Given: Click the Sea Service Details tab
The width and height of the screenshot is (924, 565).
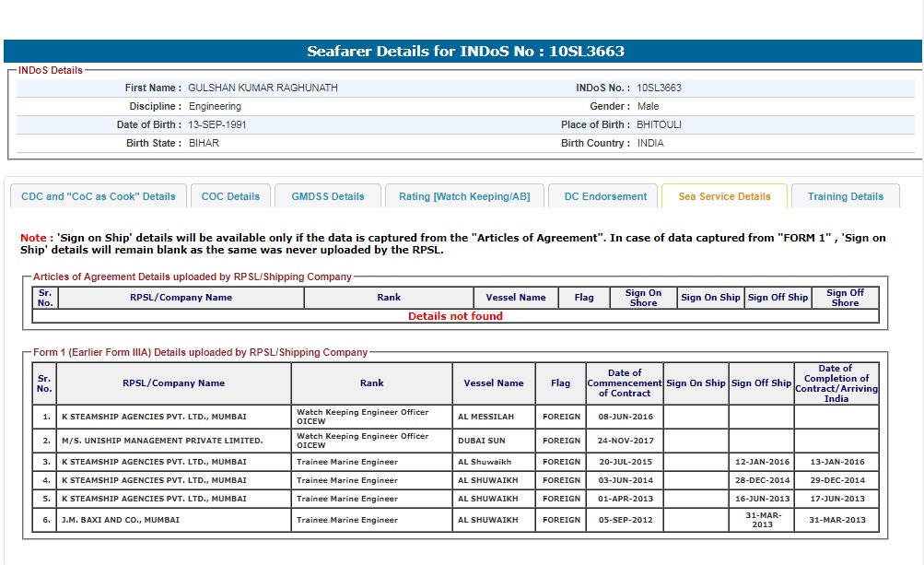Looking at the screenshot, I should coord(724,196).
